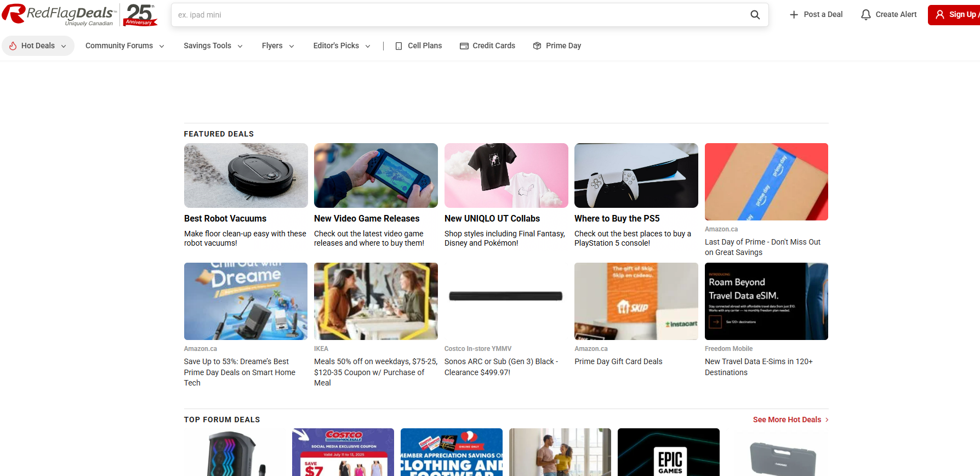Click the plus icon beside Post a Deal
The width and height of the screenshot is (980, 476).
pos(794,15)
